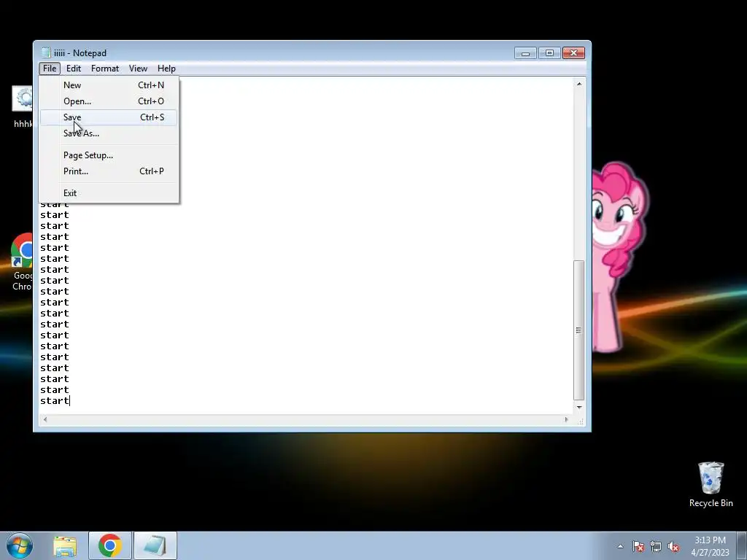Screen dimensions: 747x560
Task: Select the Notepad taskbar button
Action: point(155,545)
